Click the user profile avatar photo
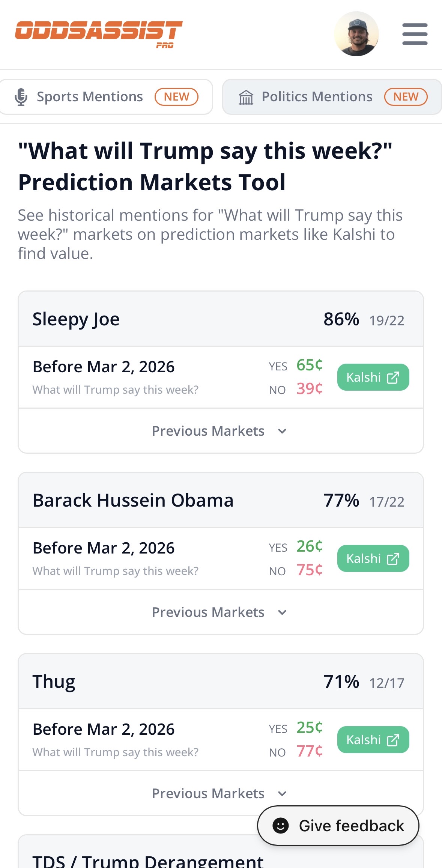Screen dimensions: 442x868 pos(357,34)
